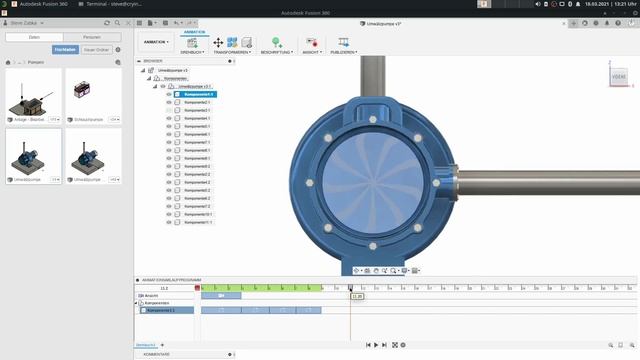
Task: Go to home in data panel breadcrumb
Action: pyautogui.click(x=8, y=62)
